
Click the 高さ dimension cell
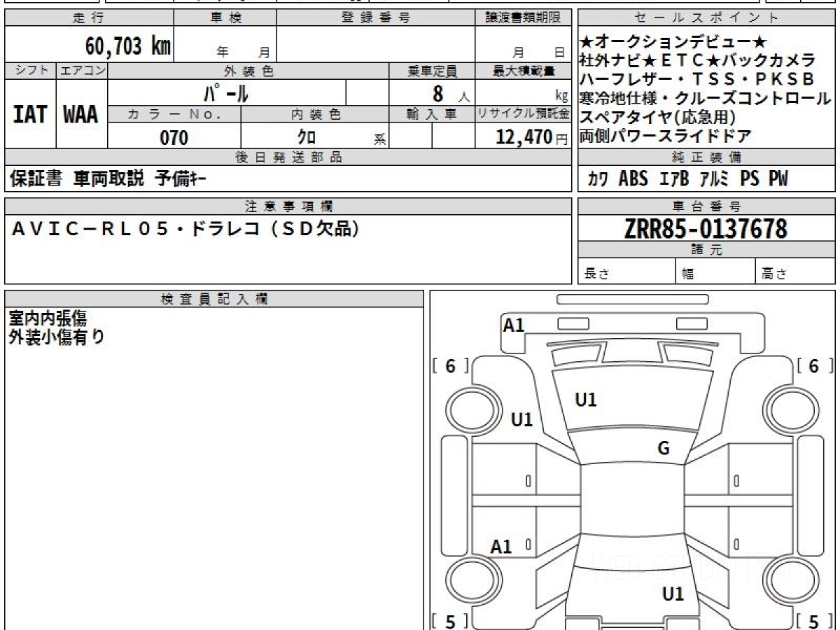(x=795, y=272)
